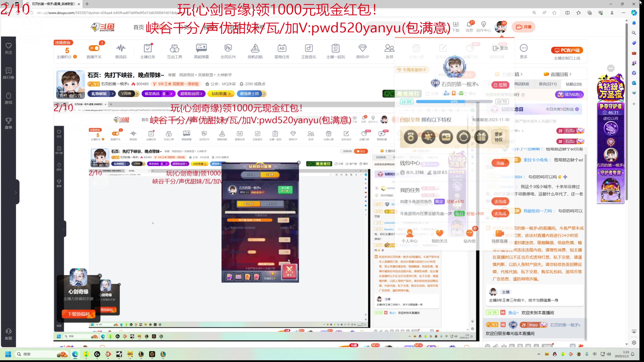Go to 首页 in top navigation

[139, 27]
